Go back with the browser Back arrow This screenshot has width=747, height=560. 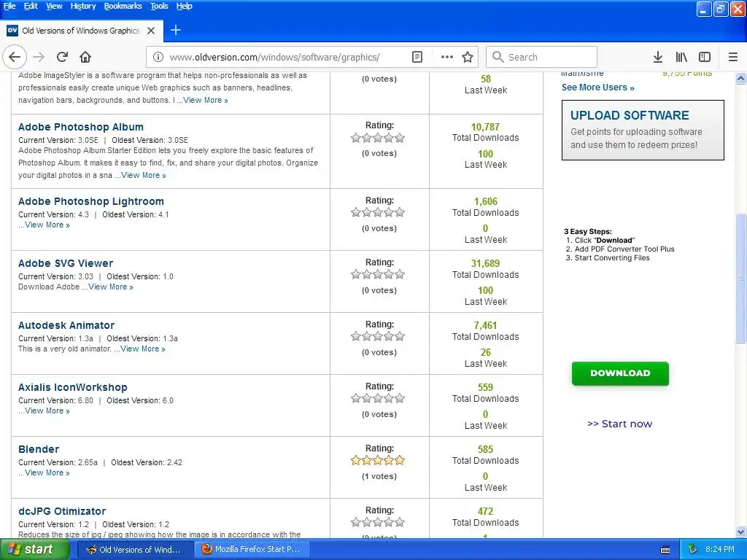click(15, 57)
